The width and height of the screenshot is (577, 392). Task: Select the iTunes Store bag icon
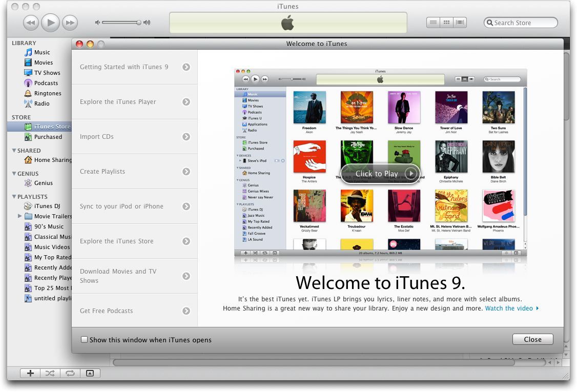28,127
